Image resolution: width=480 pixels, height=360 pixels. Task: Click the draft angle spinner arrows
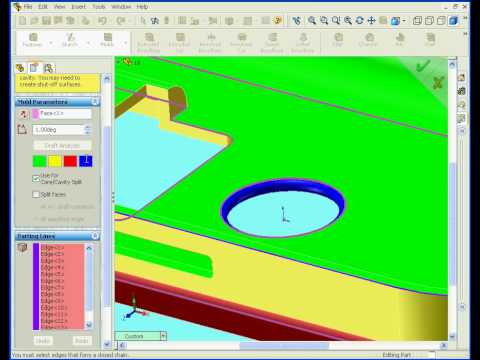point(88,130)
